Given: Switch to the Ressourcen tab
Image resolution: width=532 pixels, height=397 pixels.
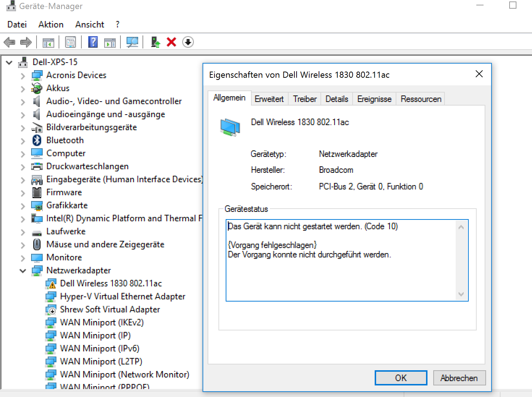Looking at the screenshot, I should point(421,99).
